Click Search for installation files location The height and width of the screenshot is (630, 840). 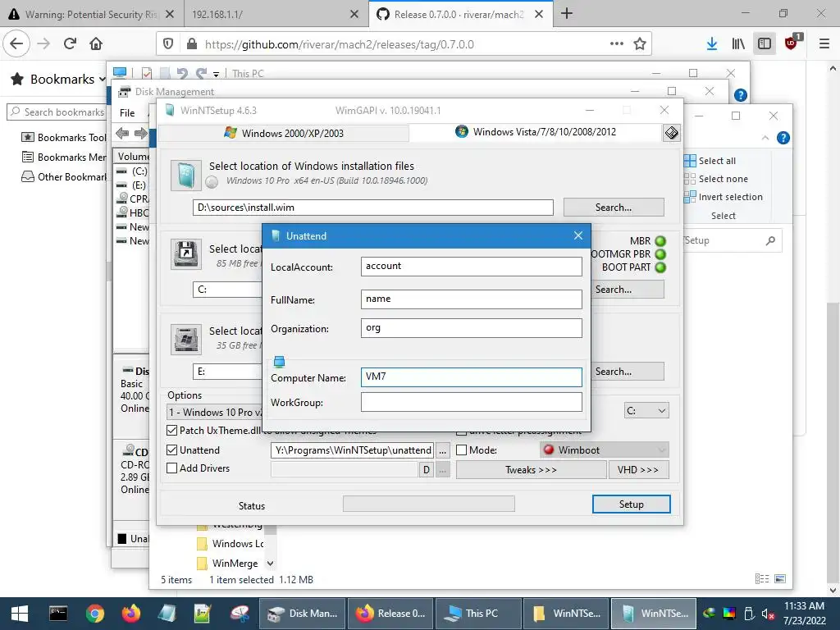click(614, 208)
